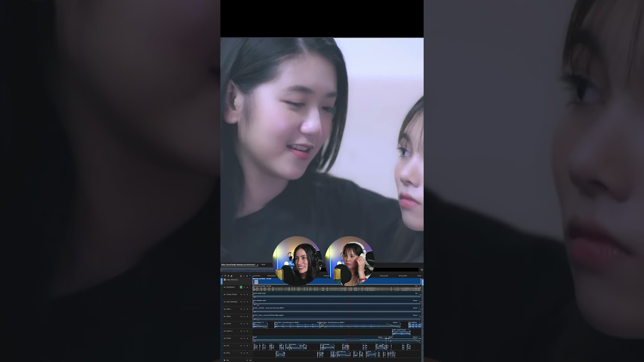Screen dimensions: 644x362
Task: Click the blue marker pin icon in timeline toolbar
Action: point(250,276)
